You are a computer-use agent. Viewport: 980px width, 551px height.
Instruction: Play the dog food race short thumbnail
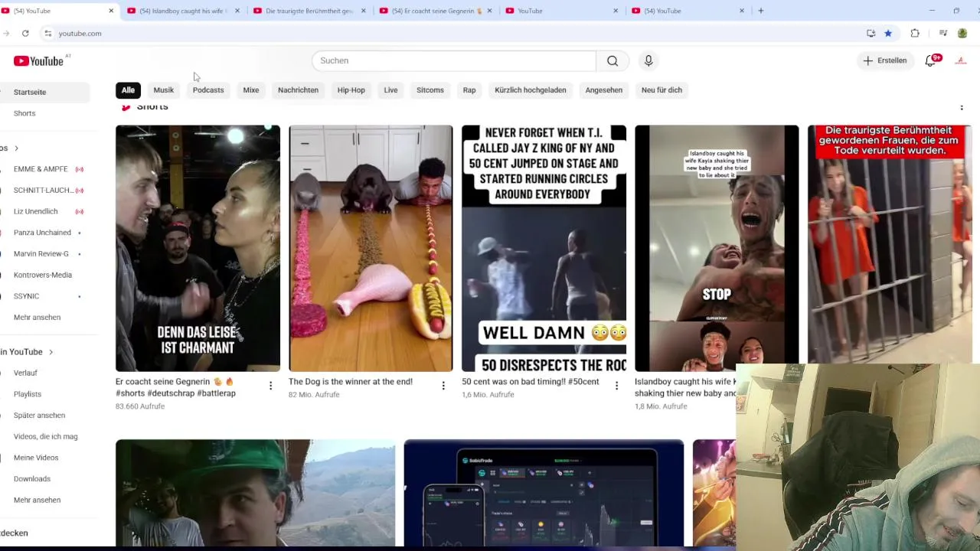371,249
